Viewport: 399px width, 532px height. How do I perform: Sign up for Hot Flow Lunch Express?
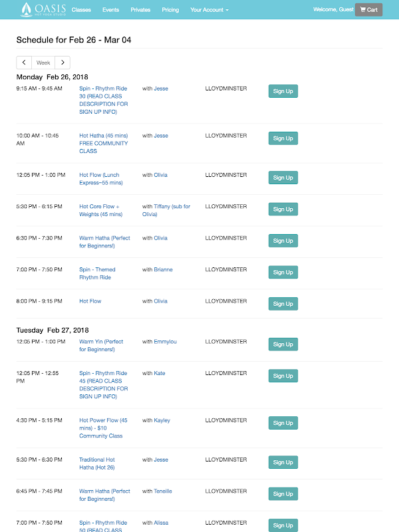coord(283,178)
